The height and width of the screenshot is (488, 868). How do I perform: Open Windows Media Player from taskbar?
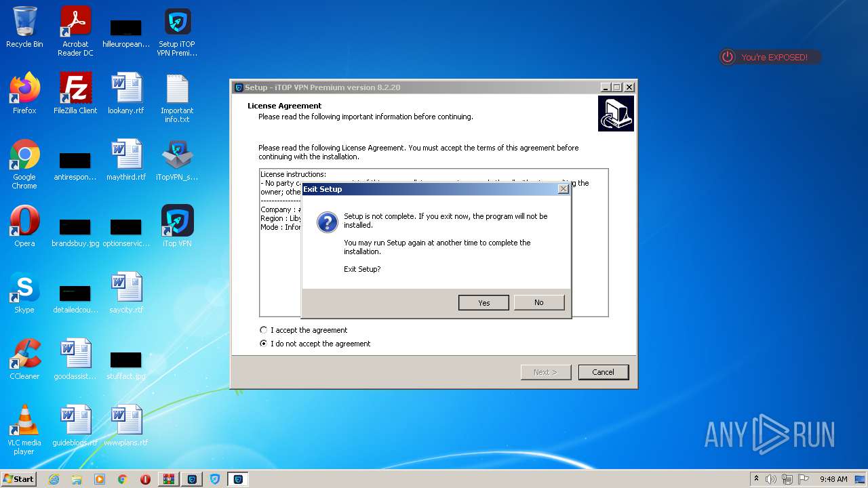click(x=100, y=479)
